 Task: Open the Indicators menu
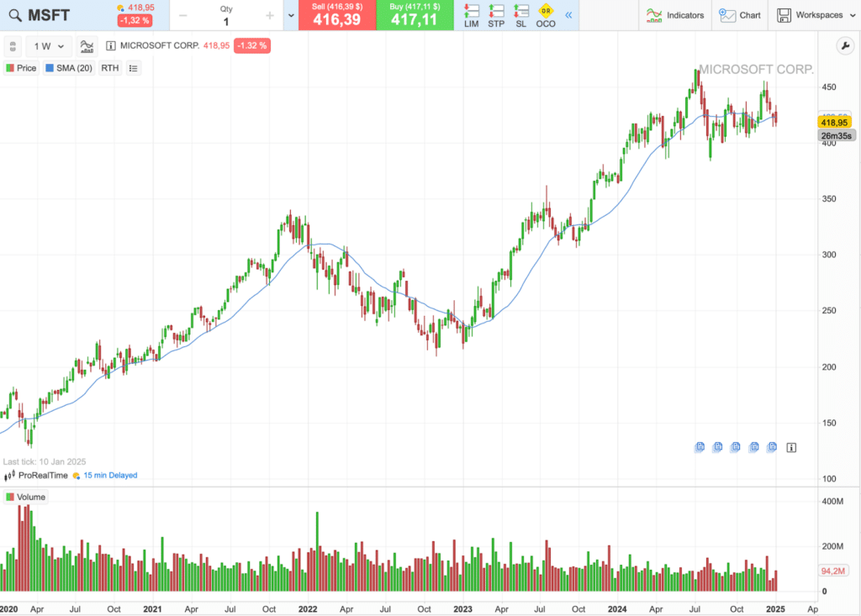(x=675, y=15)
